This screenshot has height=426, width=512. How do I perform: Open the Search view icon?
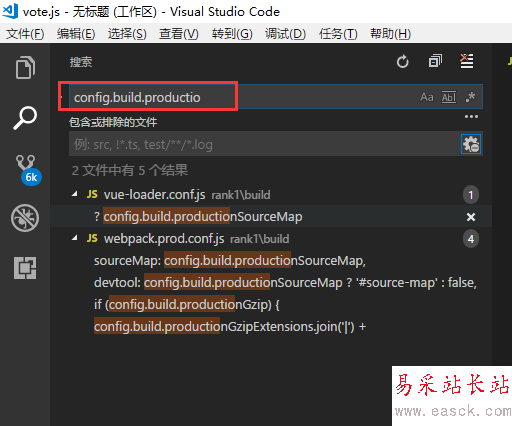[25, 118]
